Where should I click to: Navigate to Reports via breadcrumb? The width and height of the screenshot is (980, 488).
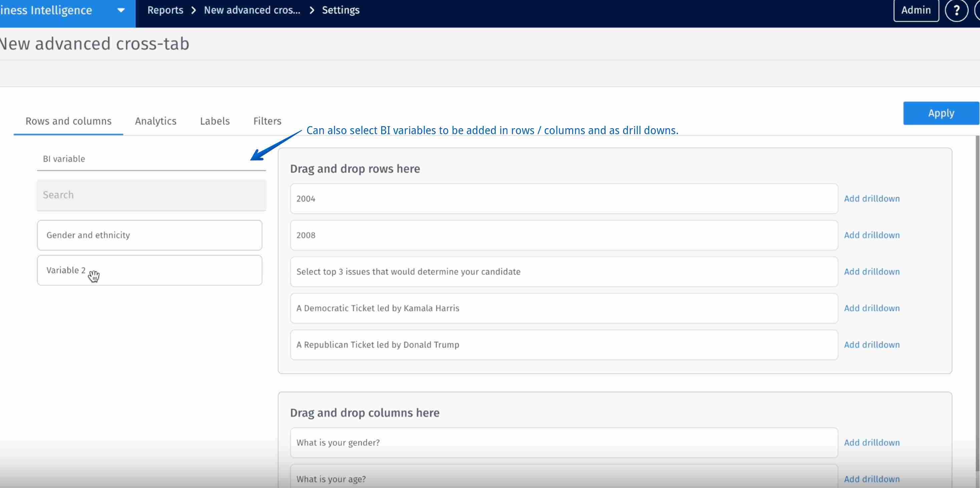tap(166, 10)
